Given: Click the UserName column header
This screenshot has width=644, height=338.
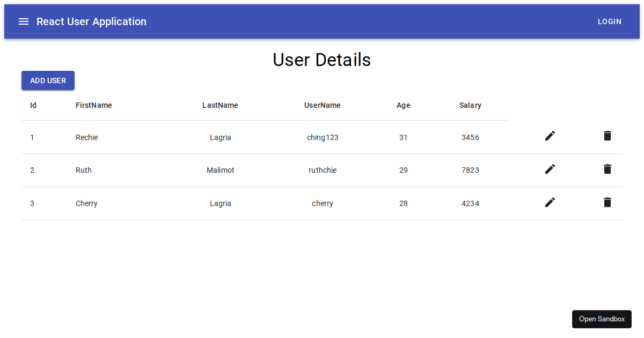Looking at the screenshot, I should pos(323,105).
